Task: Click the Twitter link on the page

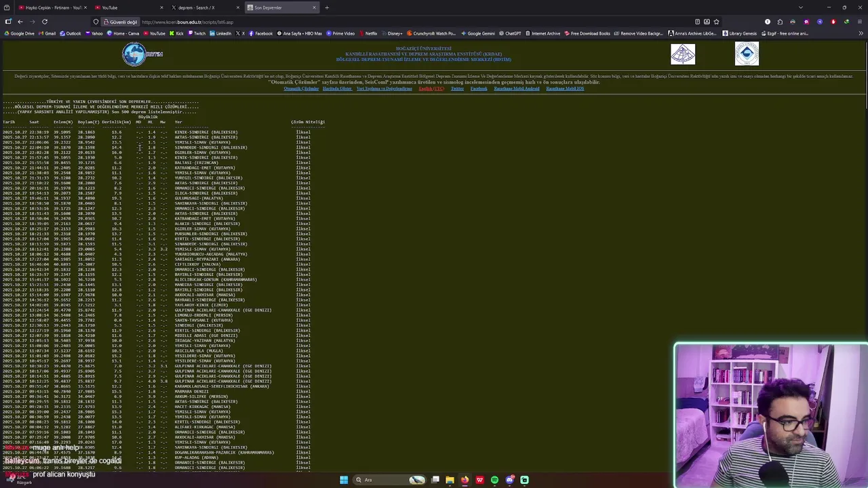Action: [x=458, y=89]
